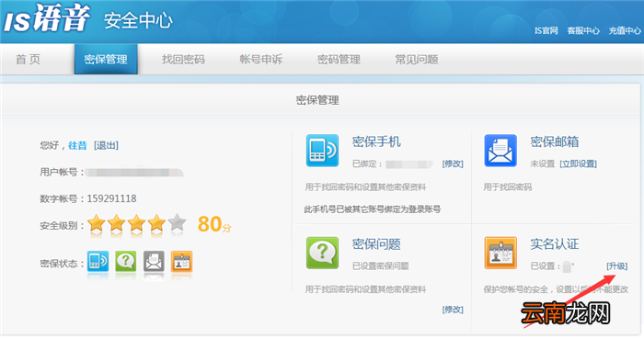Go to the 找回密码 tab
Viewport: 644px width, 339px height.
click(183, 60)
